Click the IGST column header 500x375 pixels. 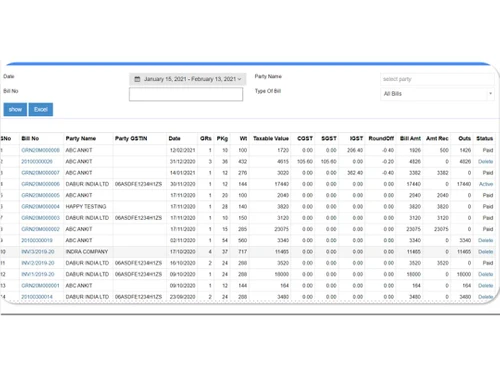(x=356, y=138)
